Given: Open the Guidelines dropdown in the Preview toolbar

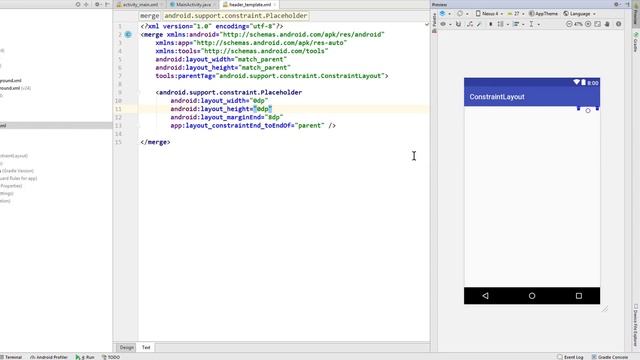Looking at the screenshot, I should pos(534,24).
